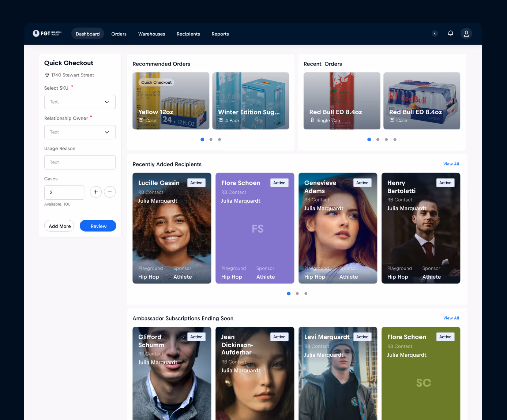
Task: Open Henry Bartoletti recipient card
Action: 421,228
